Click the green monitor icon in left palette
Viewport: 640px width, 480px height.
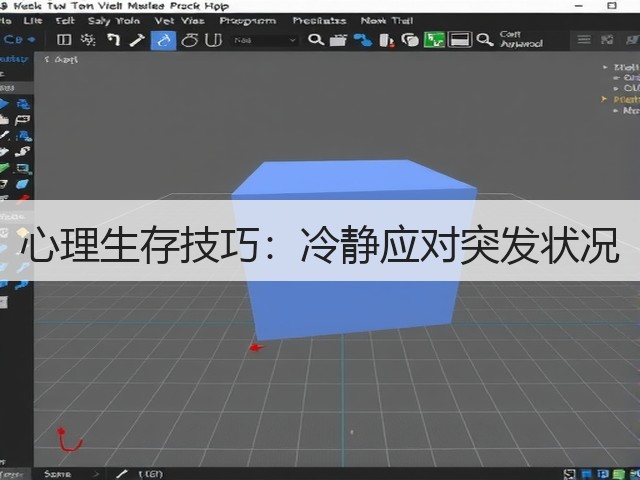click(x=22, y=168)
